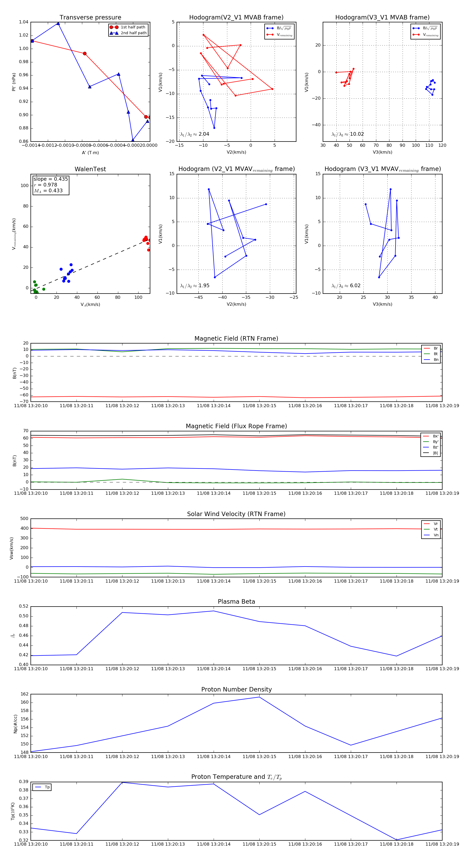Screen dimensions: 473x868
Task: Click the B/√(μ0ρ) legend entry in V2_V1 MVAB hodogram
Action: point(279,28)
